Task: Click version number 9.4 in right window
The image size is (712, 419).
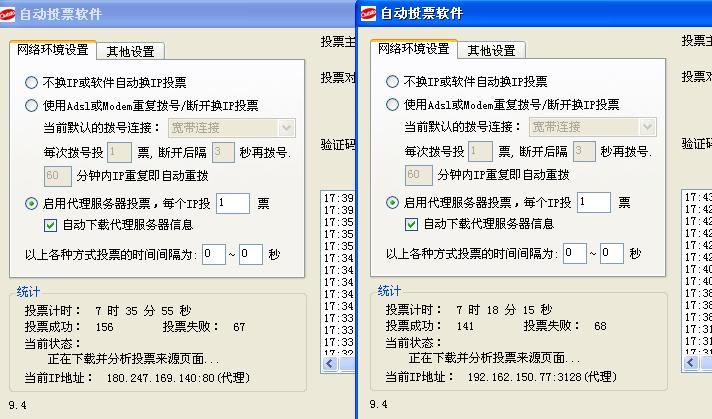Action: [378, 404]
